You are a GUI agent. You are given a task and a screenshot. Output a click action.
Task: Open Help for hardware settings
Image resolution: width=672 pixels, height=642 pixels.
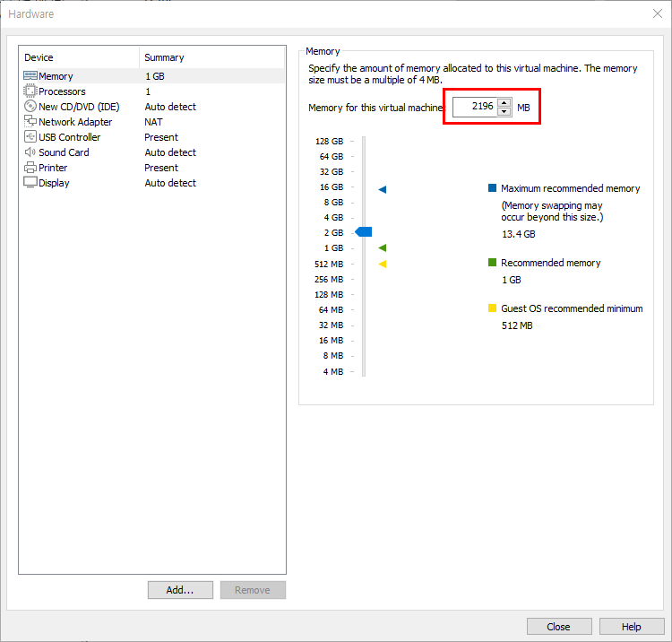pos(632,627)
